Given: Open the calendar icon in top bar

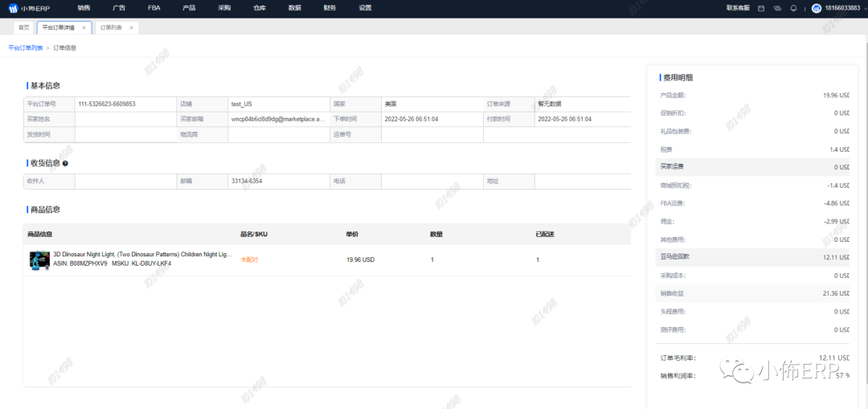Looking at the screenshot, I should point(759,8).
